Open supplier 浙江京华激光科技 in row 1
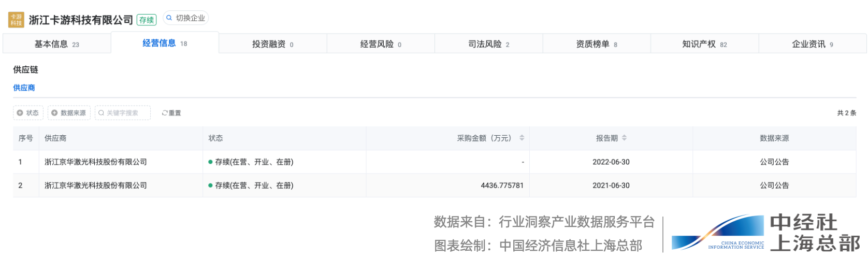The height and width of the screenshot is (258, 868). (x=96, y=162)
